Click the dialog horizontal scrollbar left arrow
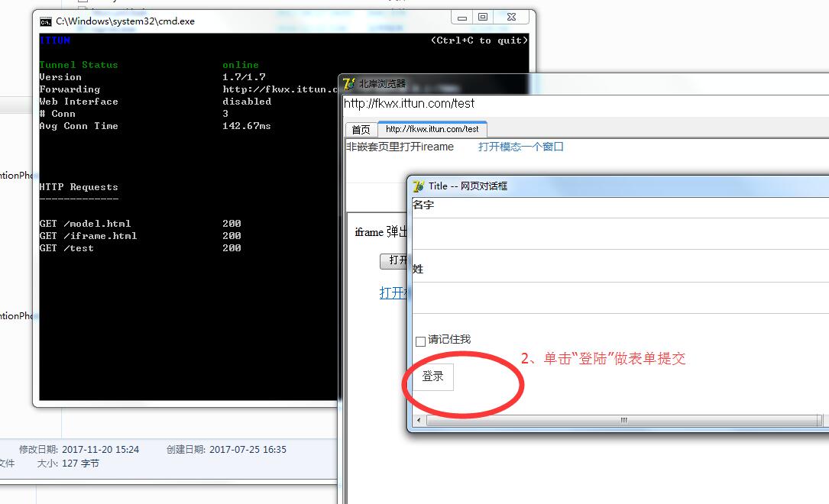829x504 pixels. 419,421
